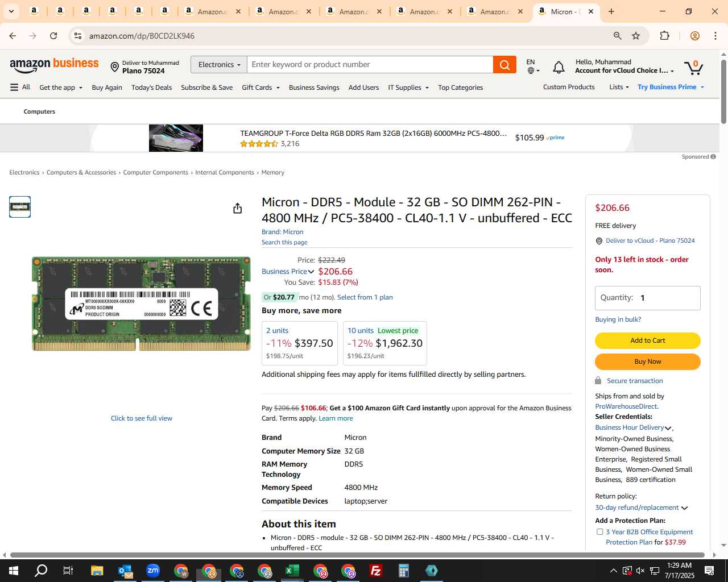Image resolution: width=728 pixels, height=582 pixels.
Task: Open a new browser tab
Action: click(x=611, y=11)
